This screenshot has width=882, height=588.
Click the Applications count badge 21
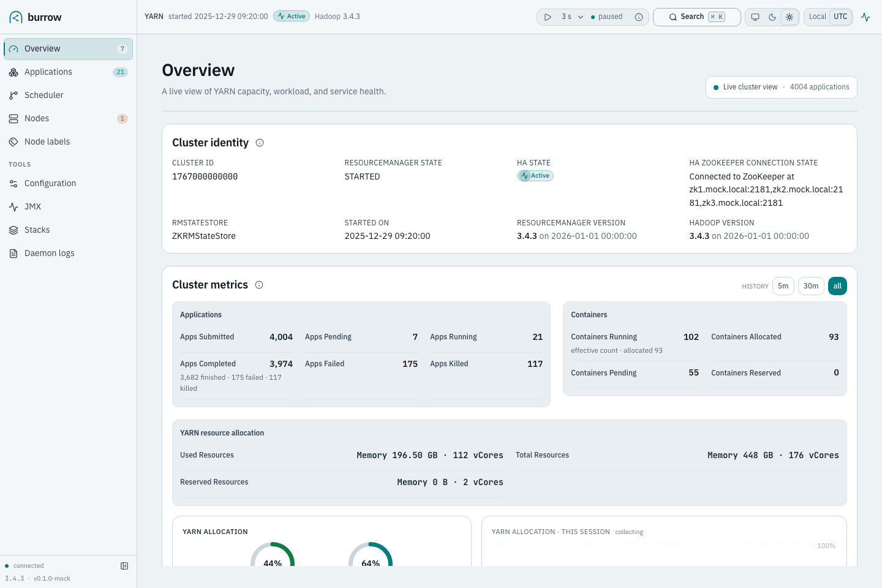click(121, 72)
